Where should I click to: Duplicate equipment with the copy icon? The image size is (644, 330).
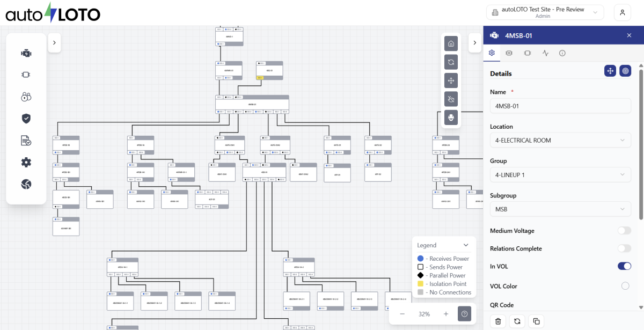(535, 321)
